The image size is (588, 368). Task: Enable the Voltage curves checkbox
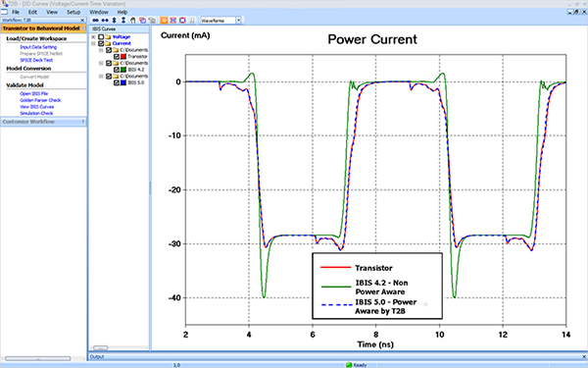pyautogui.click(x=101, y=37)
